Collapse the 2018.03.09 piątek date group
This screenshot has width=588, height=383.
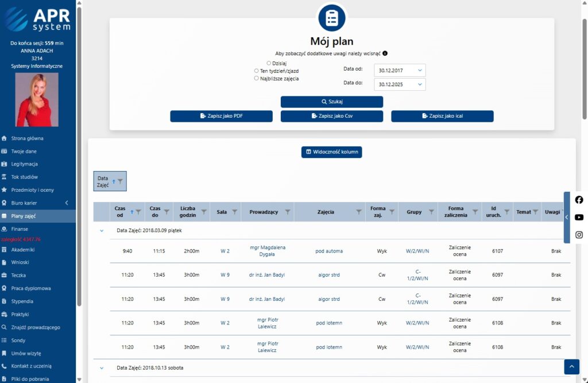102,230
